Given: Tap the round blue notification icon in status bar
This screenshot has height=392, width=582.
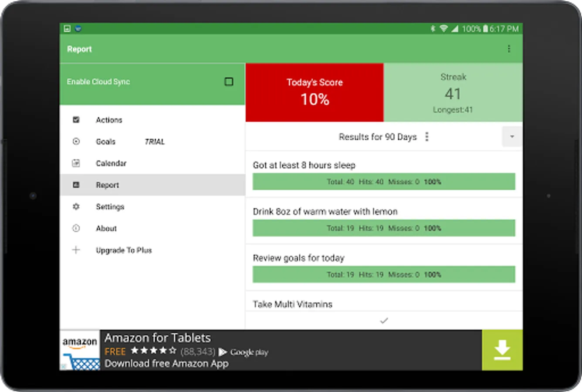Looking at the screenshot, I should [x=78, y=29].
